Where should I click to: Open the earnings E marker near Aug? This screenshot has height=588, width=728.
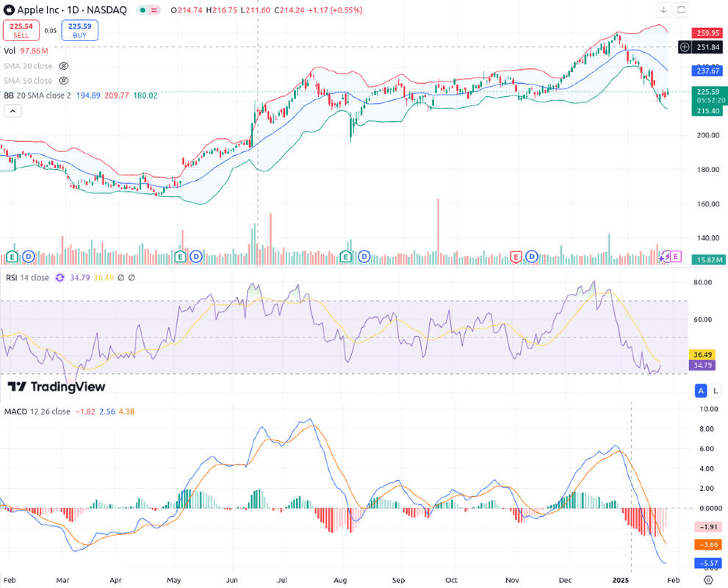(345, 257)
